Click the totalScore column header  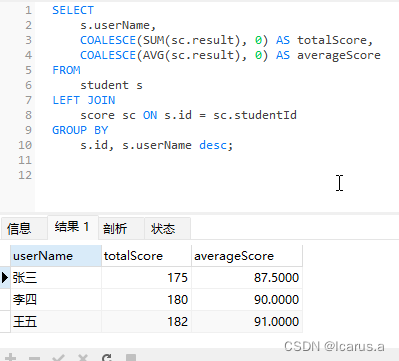(x=146, y=256)
